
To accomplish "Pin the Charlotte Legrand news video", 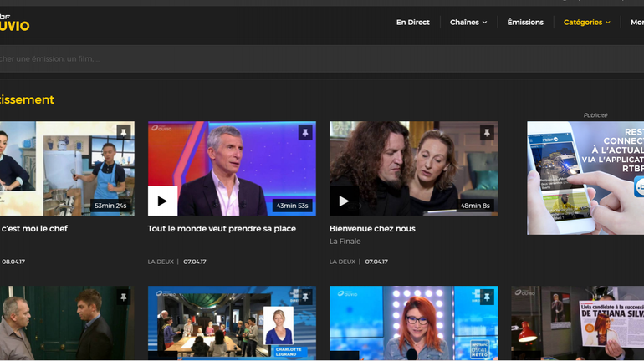I will [x=304, y=297].
